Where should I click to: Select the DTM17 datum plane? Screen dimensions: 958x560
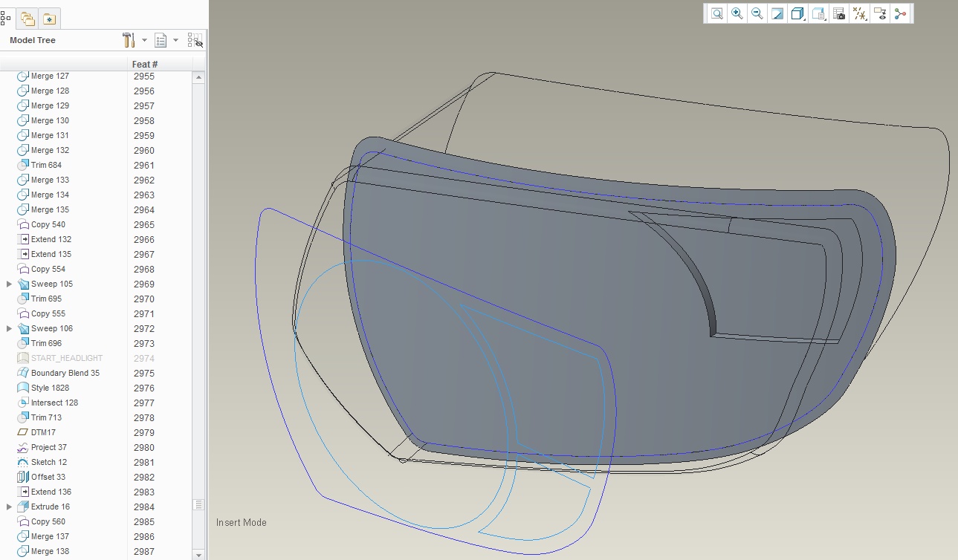(x=43, y=432)
